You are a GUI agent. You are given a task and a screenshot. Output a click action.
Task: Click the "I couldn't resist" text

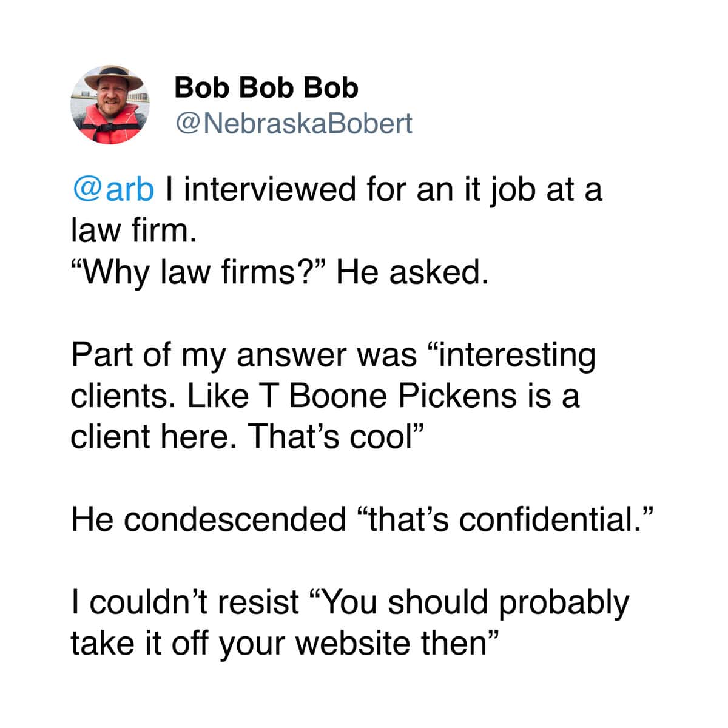(x=185, y=602)
